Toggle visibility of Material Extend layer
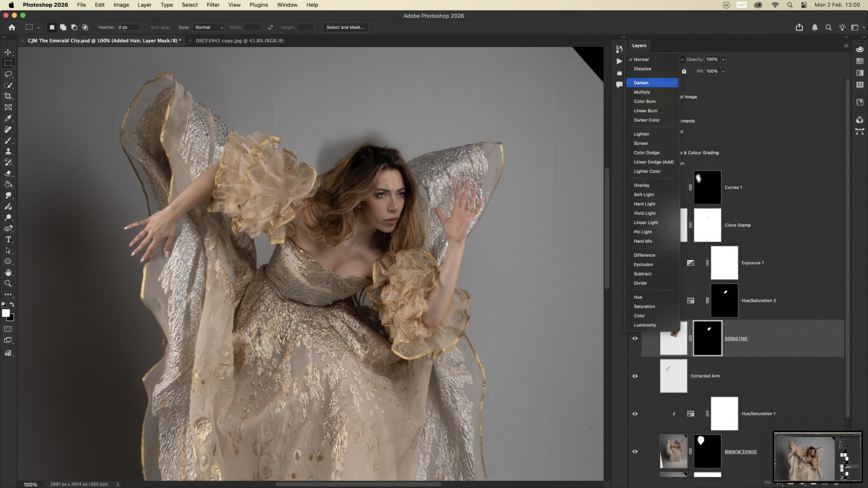 (x=635, y=452)
